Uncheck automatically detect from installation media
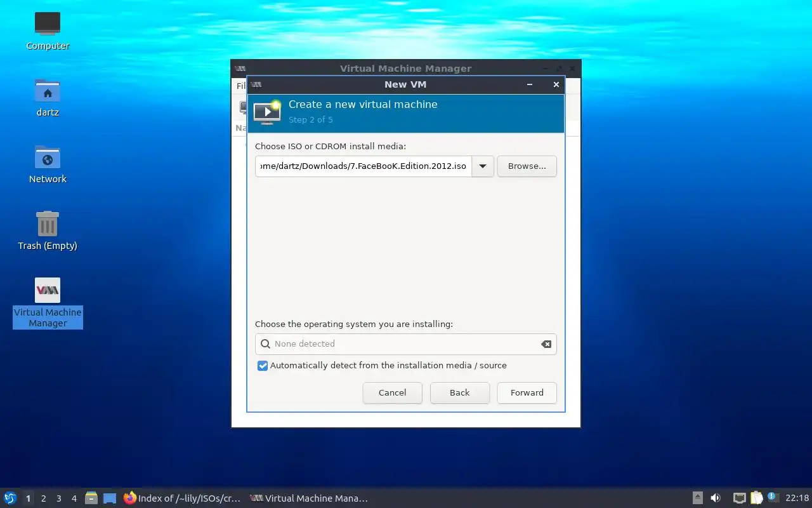Viewport: 812px width, 508px height. point(263,366)
